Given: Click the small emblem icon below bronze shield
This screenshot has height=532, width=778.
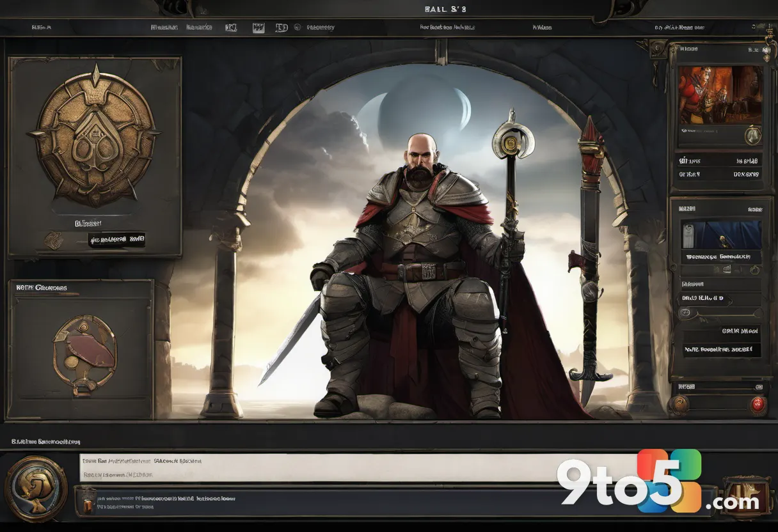Looking at the screenshot, I should [53, 240].
